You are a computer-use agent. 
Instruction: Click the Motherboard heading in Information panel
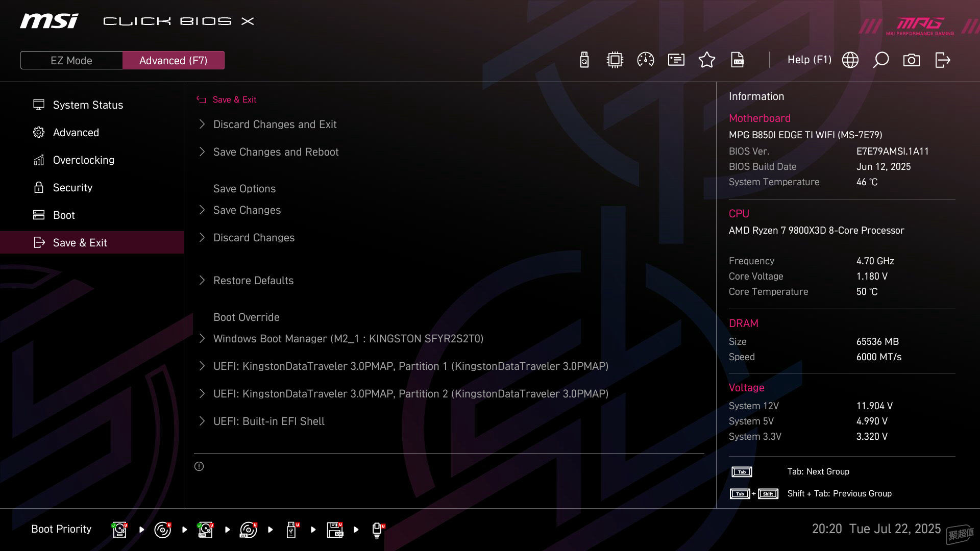coord(759,118)
